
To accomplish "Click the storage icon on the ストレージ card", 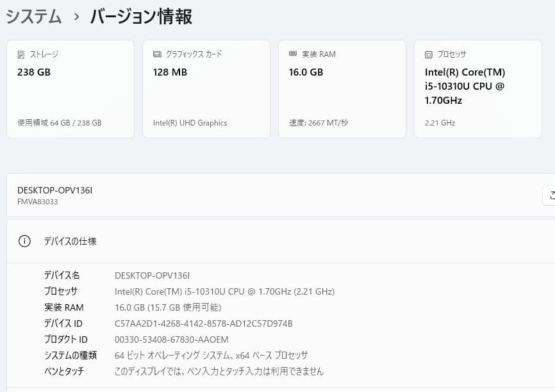I will click(x=20, y=54).
